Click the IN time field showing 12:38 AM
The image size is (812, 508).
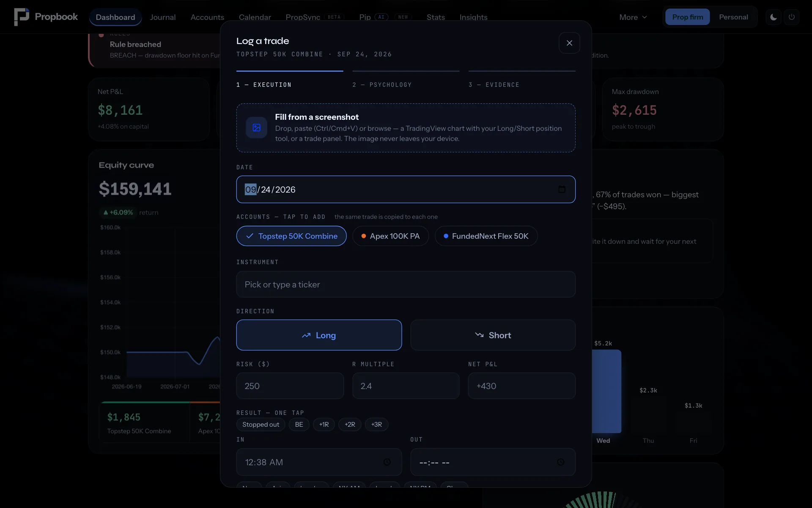[319, 462]
